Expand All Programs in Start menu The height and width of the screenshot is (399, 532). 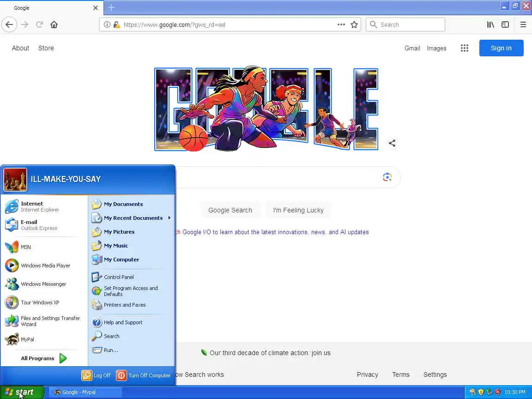[44, 358]
